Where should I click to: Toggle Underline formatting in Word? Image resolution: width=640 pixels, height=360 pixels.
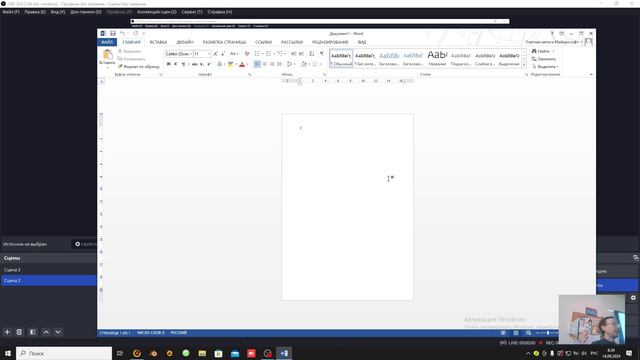click(183, 64)
